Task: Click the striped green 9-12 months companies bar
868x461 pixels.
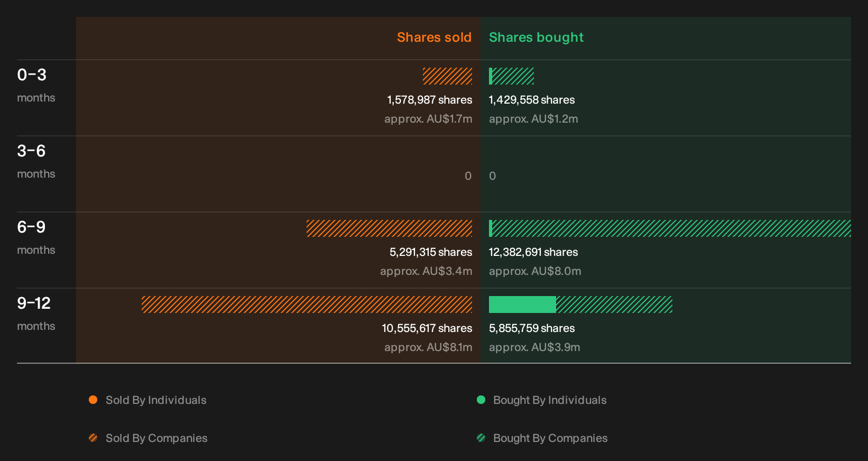Action: click(614, 305)
